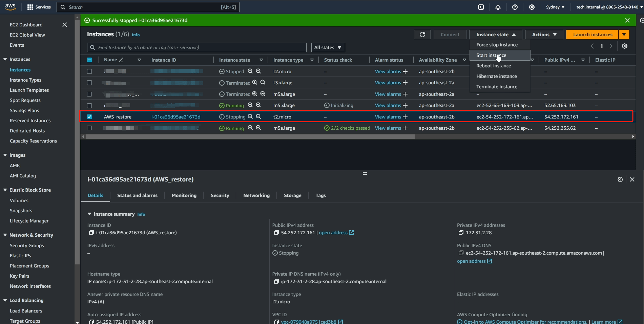Zoom out filter on Stopping state
Screen dimensions: 644x324
258,116
